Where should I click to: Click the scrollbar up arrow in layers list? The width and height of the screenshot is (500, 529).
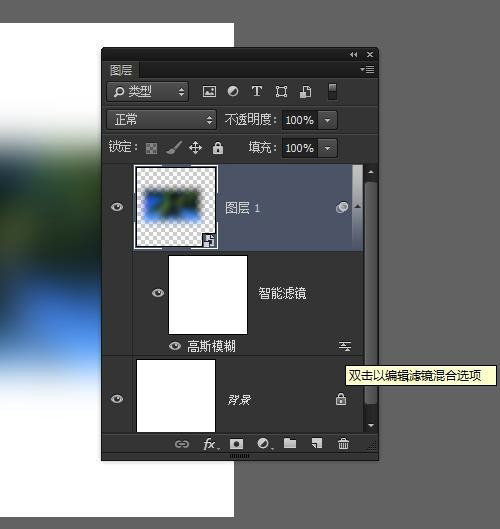point(371,172)
